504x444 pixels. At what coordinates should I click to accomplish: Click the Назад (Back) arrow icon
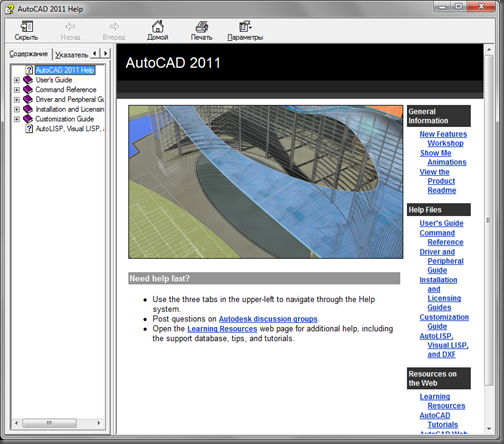(70, 27)
